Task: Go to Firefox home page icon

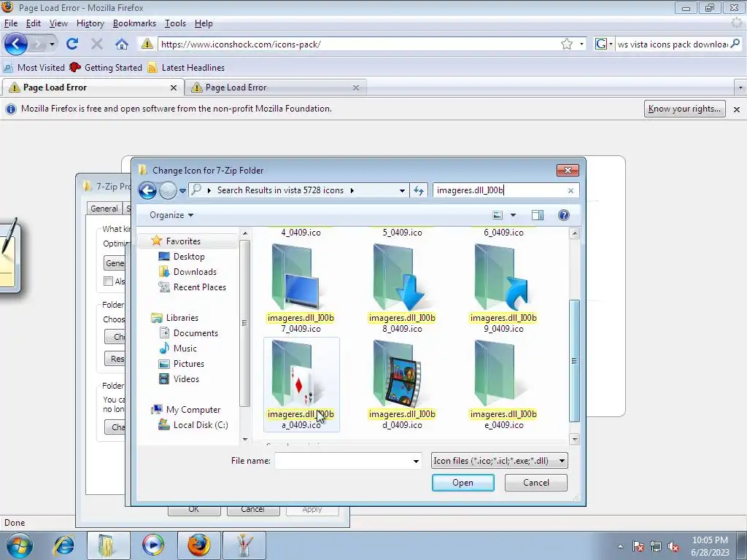Action: pos(122,44)
